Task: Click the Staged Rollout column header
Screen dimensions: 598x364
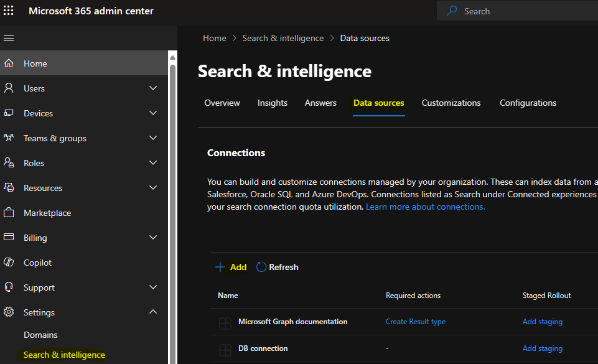Action: pyautogui.click(x=546, y=296)
